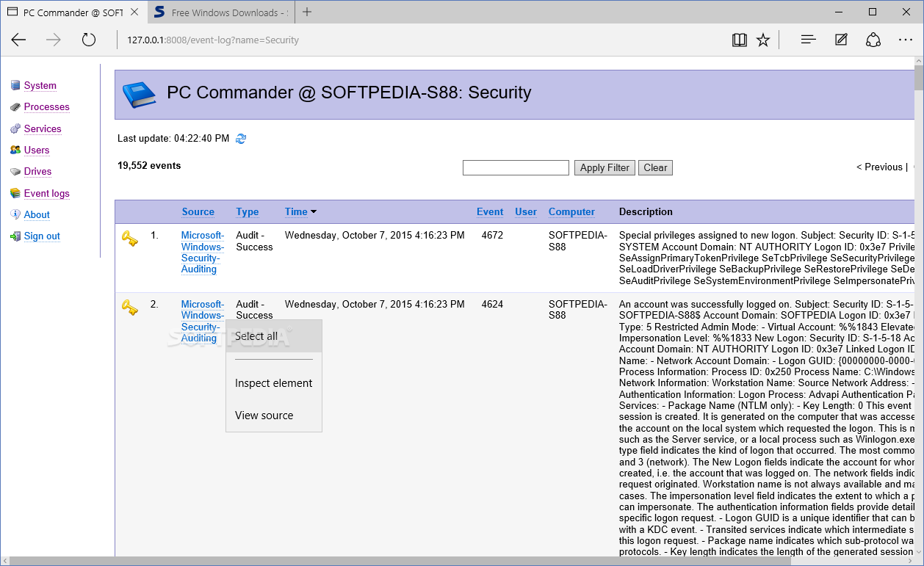Click the Clear filter button
Image resolution: width=924 pixels, height=566 pixels.
point(655,168)
